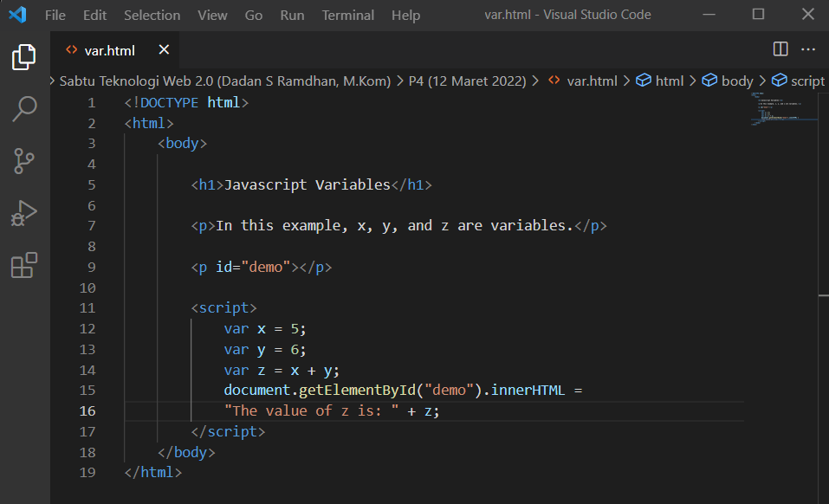
Task: Split the editor using the split icon
Action: tap(780, 49)
